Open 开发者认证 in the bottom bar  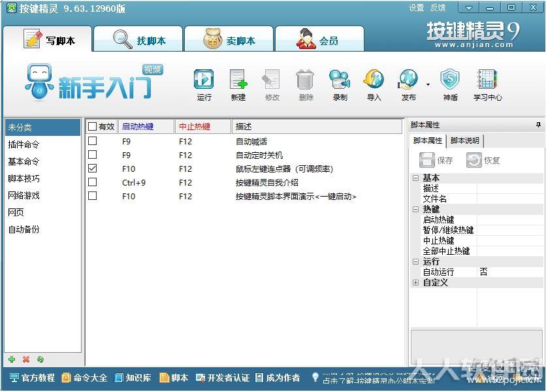pyautogui.click(x=223, y=378)
